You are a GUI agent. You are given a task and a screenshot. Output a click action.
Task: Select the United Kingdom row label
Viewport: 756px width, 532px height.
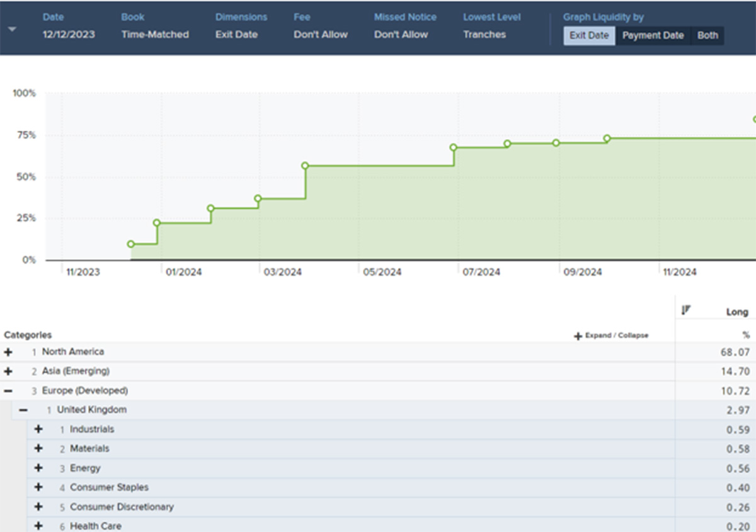92,410
